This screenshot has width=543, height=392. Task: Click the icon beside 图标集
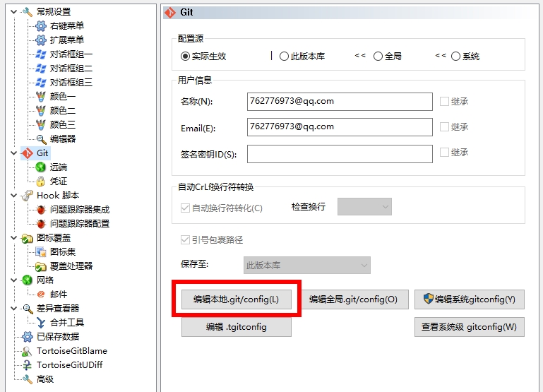[41, 252]
